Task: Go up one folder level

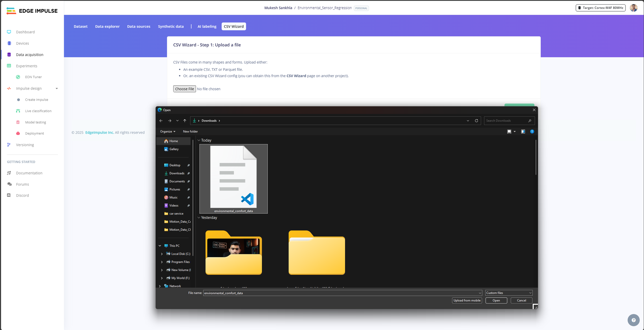Action: (x=185, y=121)
